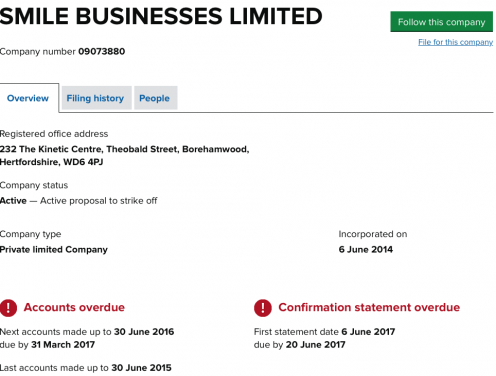This screenshot has width=496, height=376.
Task: Click the last accounts date 30 June 2015
Action: click(x=141, y=368)
